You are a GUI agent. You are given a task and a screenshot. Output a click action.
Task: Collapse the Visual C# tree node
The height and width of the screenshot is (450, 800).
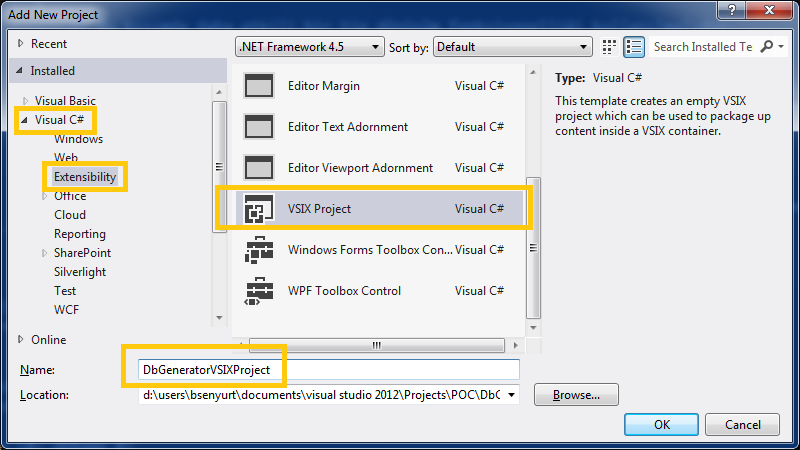24,120
